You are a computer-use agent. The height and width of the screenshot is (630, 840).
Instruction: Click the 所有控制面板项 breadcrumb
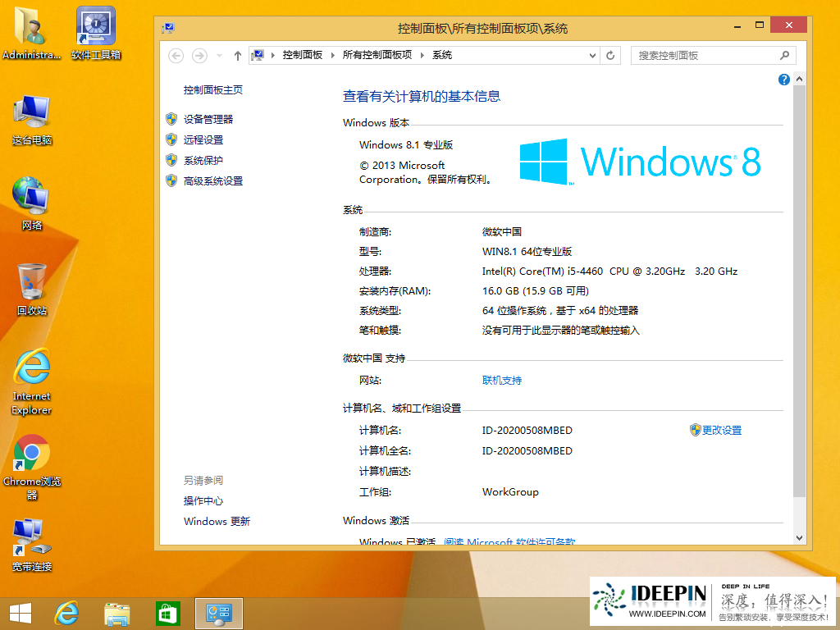click(x=377, y=55)
